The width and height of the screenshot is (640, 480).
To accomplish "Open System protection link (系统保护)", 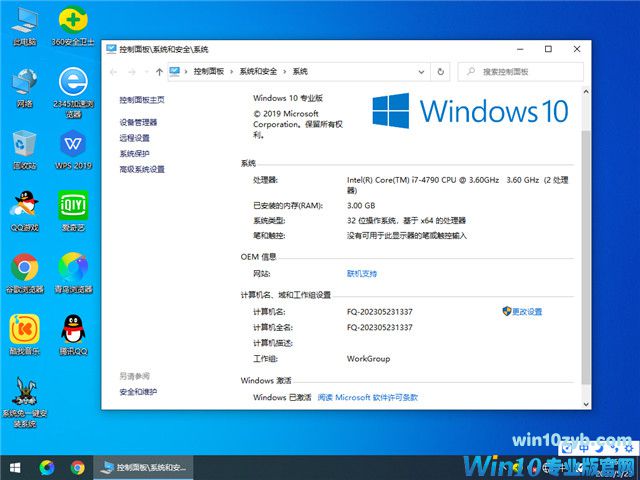I will click(x=134, y=153).
